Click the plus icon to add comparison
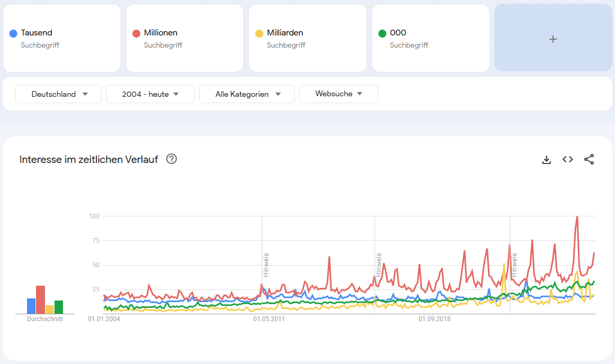Viewport: 615px width, 364px height. 553,39
